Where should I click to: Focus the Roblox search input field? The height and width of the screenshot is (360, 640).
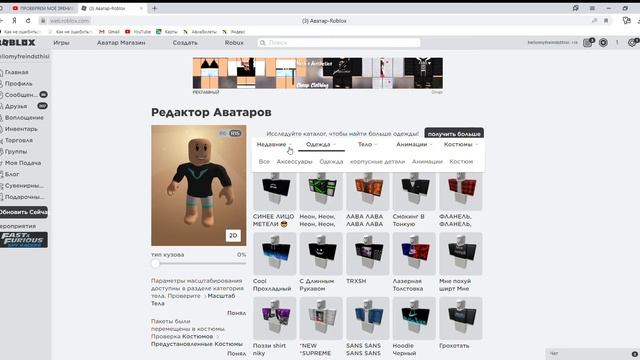point(339,42)
